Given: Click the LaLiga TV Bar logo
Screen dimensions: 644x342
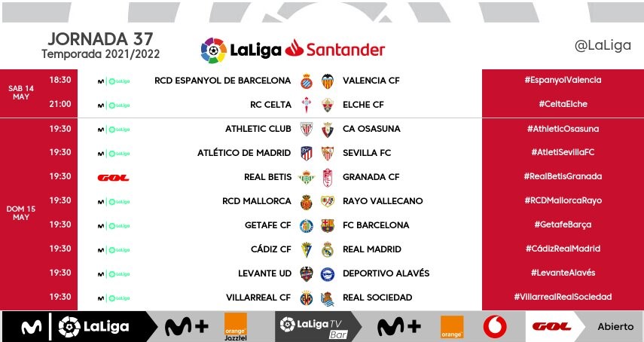Looking at the screenshot, I should coord(314,327).
